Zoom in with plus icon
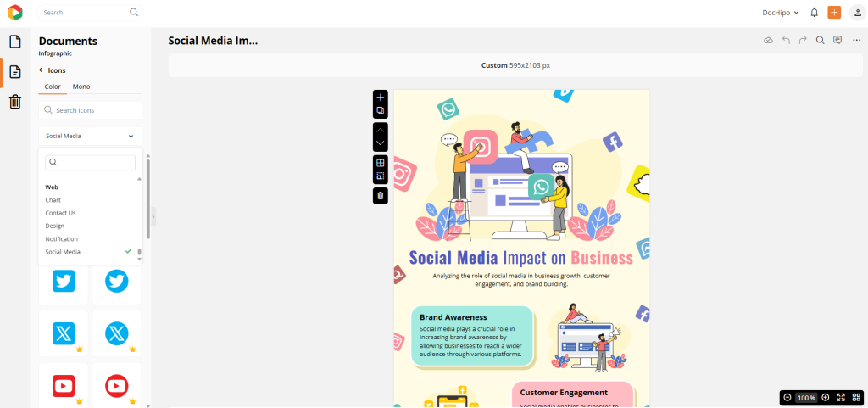Screen dimensions: 868x408 coord(826,398)
